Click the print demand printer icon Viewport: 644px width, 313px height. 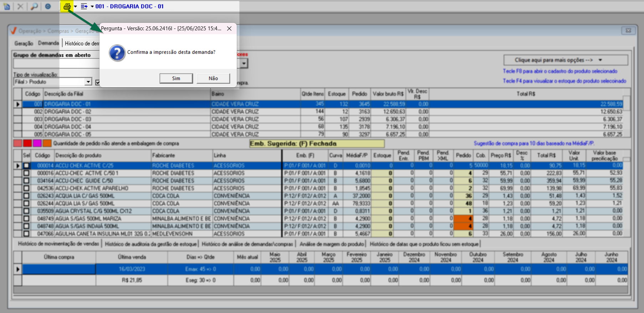pyautogui.click(x=67, y=6)
